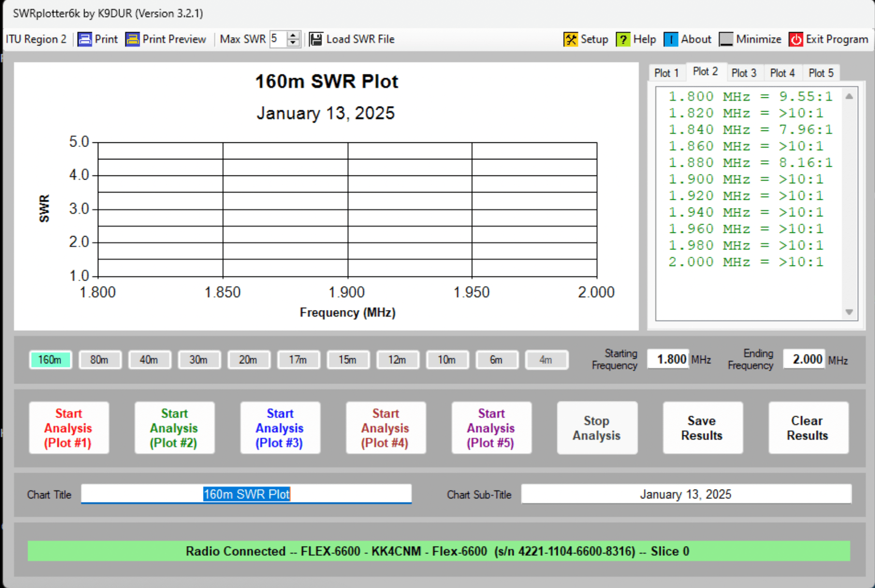Image resolution: width=875 pixels, height=588 pixels.
Task: Select the 30m band button
Action: coord(199,360)
